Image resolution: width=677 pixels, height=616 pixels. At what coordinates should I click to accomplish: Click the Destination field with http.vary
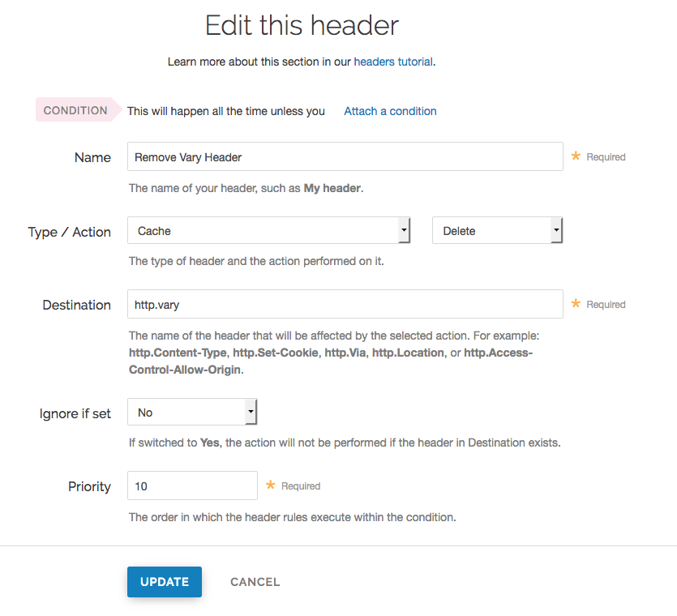pos(345,305)
